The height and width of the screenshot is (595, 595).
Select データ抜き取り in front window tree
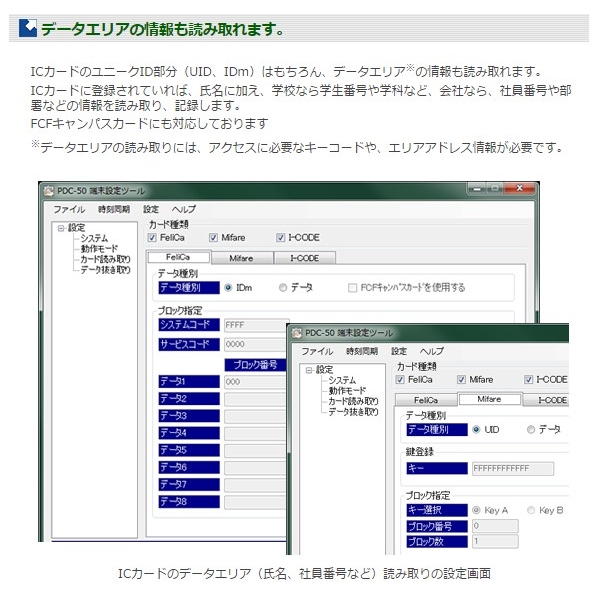tap(353, 412)
